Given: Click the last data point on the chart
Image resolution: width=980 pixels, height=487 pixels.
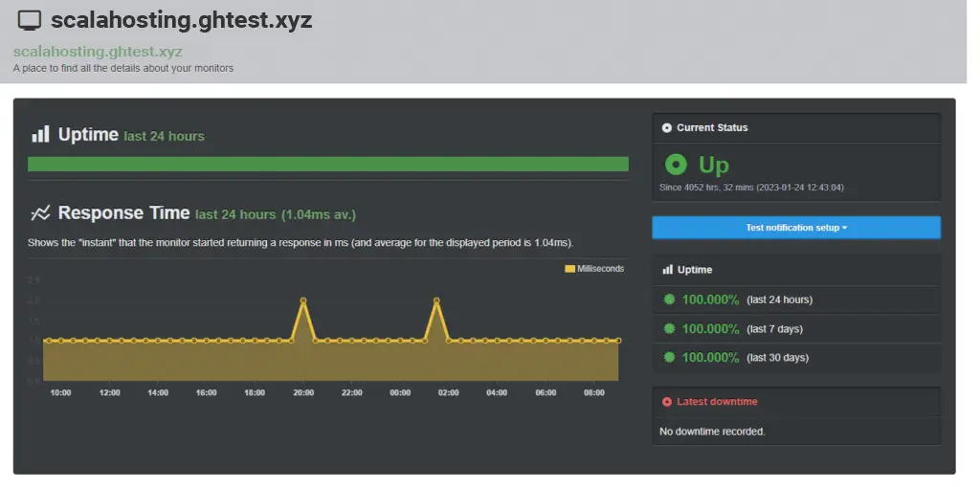Looking at the screenshot, I should pyautogui.click(x=618, y=341).
